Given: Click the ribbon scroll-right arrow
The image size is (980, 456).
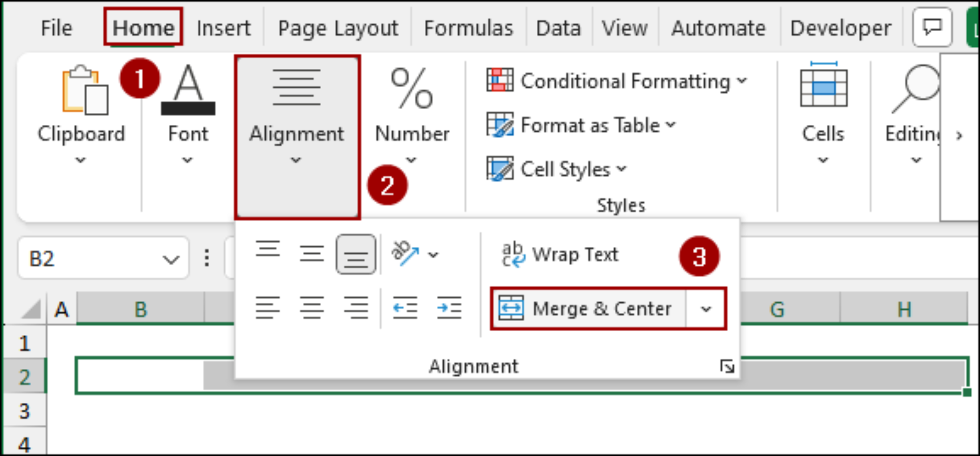Looking at the screenshot, I should pyautogui.click(x=959, y=135).
